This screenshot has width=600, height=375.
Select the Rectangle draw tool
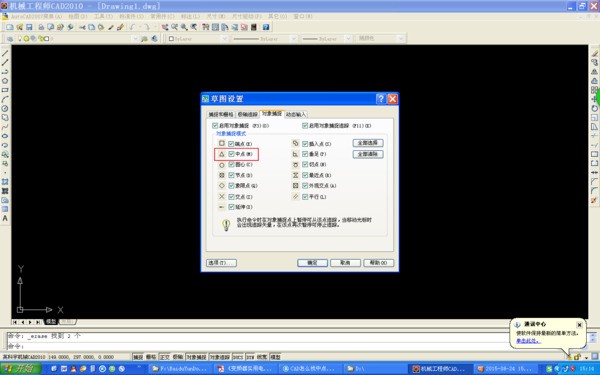pyautogui.click(x=5, y=90)
